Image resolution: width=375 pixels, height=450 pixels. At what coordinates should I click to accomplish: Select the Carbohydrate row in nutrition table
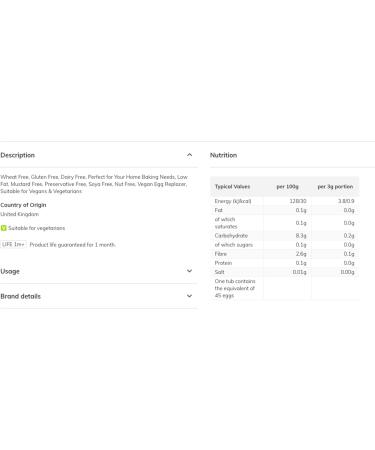coord(285,235)
